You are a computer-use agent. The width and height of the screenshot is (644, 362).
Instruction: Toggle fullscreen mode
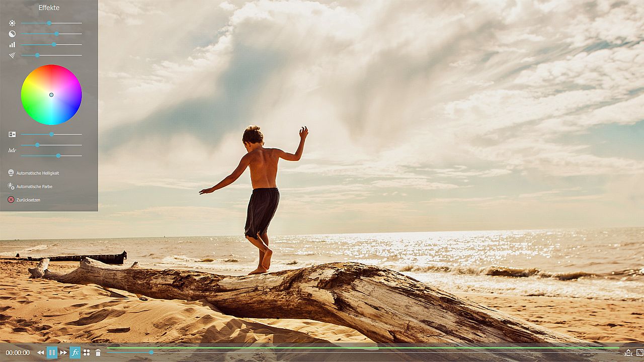pos(639,352)
